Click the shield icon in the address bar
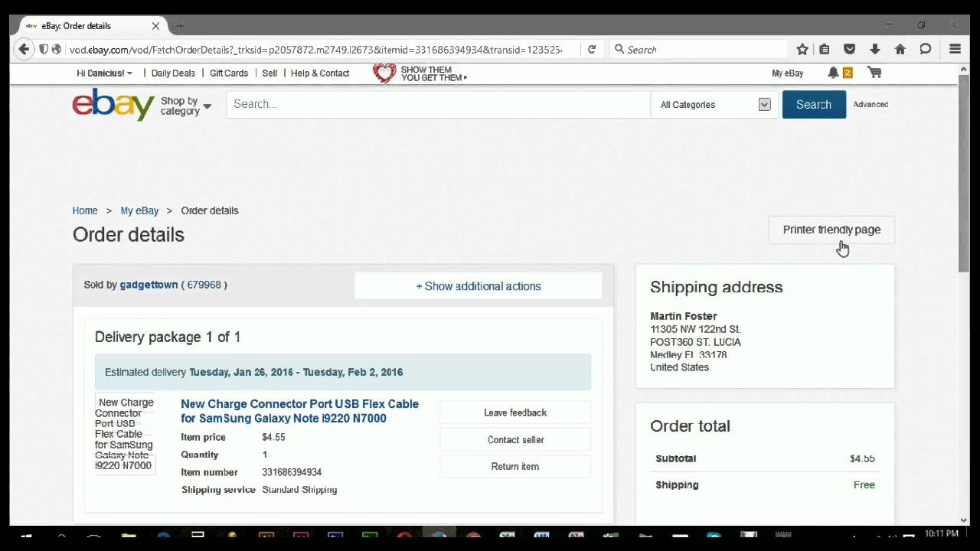 44,49
